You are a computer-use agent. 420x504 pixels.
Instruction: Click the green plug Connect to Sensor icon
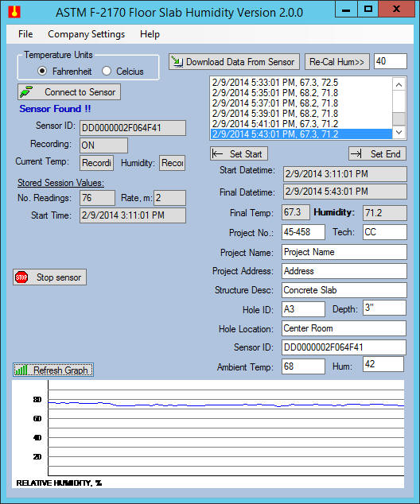(26, 92)
